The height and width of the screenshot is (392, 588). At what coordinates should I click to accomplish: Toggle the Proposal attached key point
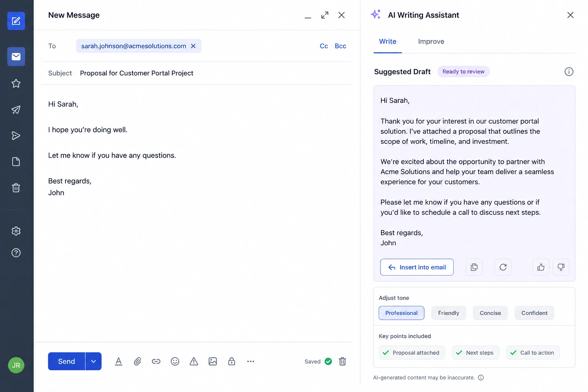(412, 353)
